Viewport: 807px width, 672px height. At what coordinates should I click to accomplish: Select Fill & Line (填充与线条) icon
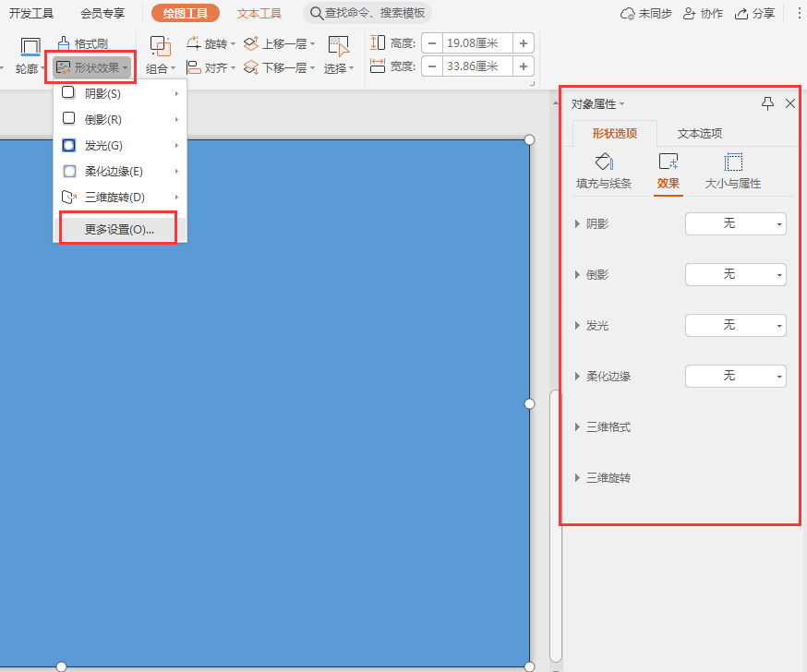coord(604,162)
